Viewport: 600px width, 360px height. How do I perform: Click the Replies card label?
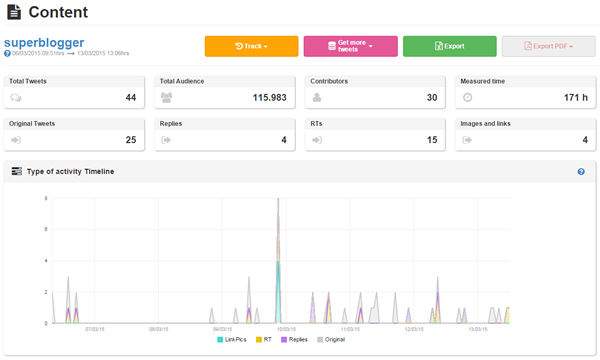(171, 124)
